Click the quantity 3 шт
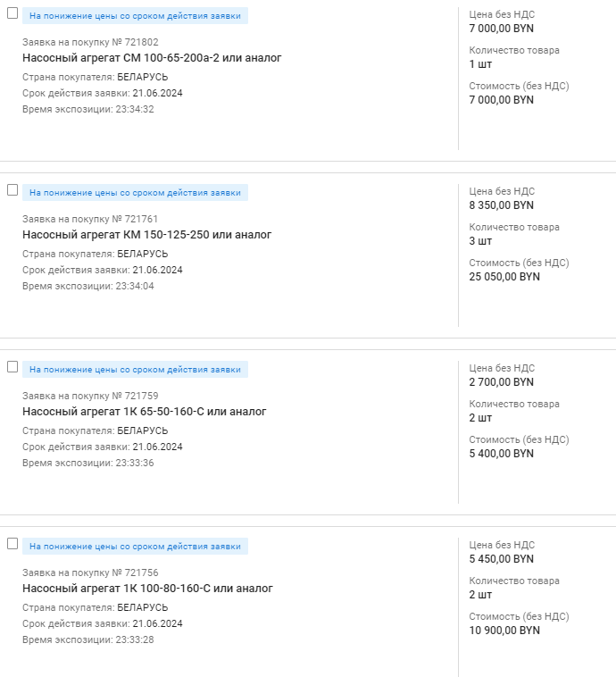Image resolution: width=616 pixels, height=677 pixels. pyautogui.click(x=480, y=241)
